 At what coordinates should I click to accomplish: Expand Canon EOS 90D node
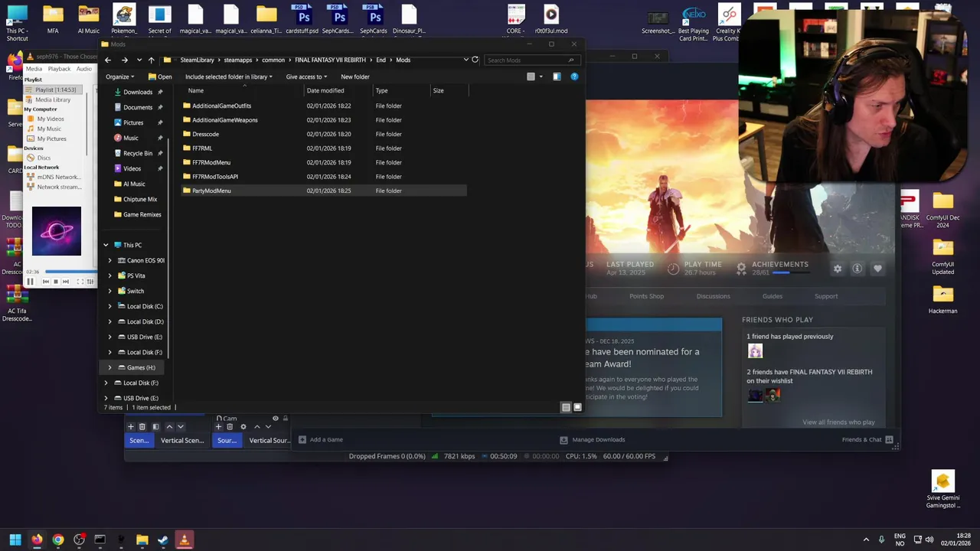(x=109, y=260)
